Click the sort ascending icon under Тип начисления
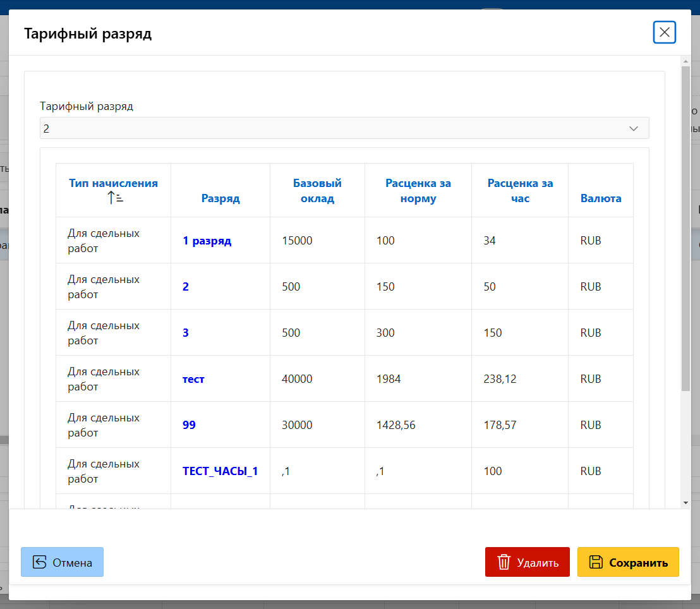Viewport: 700px width, 609px height. (114, 198)
